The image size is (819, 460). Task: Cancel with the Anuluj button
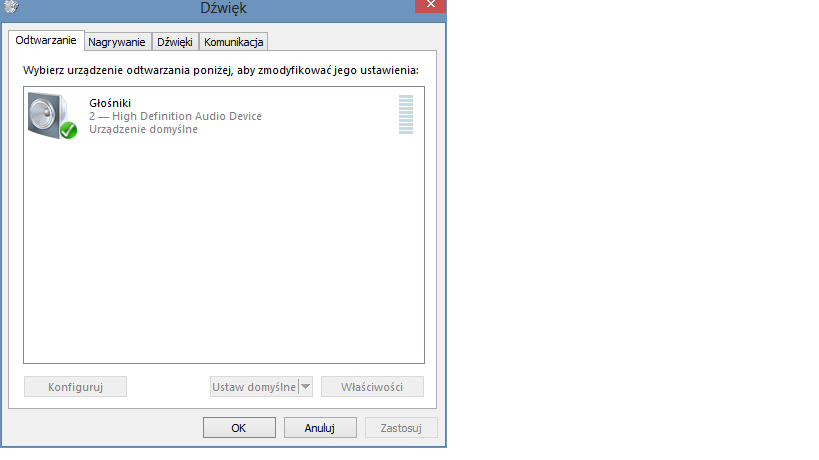click(x=320, y=428)
